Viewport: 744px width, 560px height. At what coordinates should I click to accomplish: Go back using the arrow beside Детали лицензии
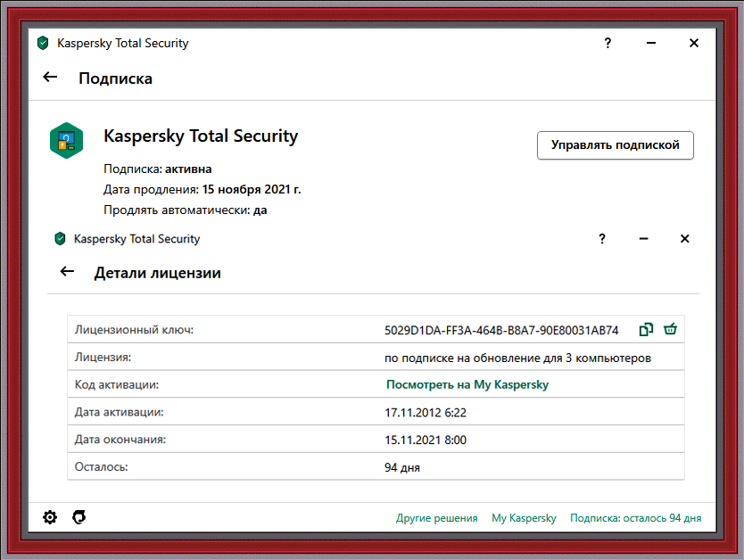[x=68, y=272]
